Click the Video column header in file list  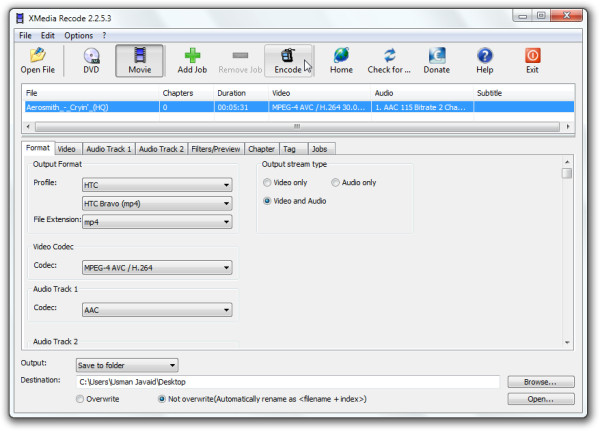[x=320, y=93]
